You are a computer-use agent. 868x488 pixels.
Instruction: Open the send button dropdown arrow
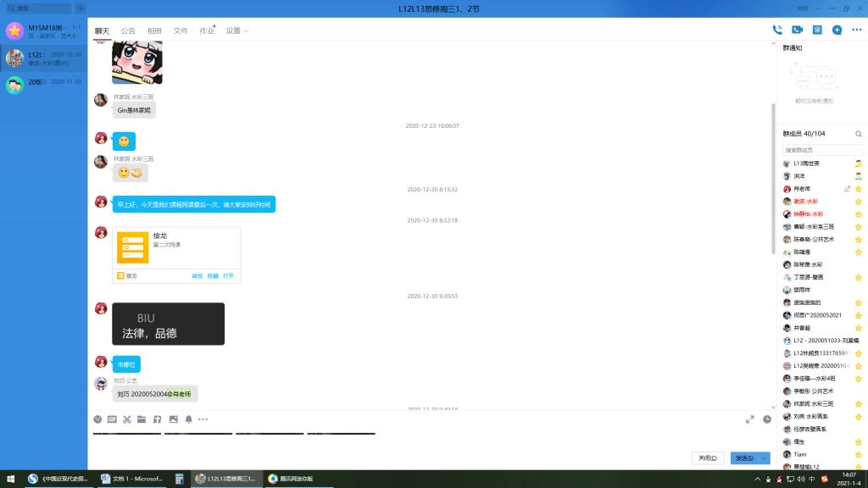click(765, 458)
